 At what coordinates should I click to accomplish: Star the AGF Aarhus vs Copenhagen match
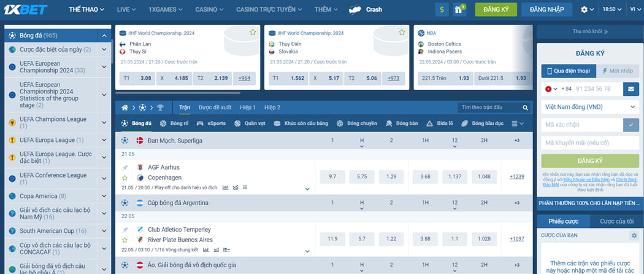pyautogui.click(x=125, y=178)
